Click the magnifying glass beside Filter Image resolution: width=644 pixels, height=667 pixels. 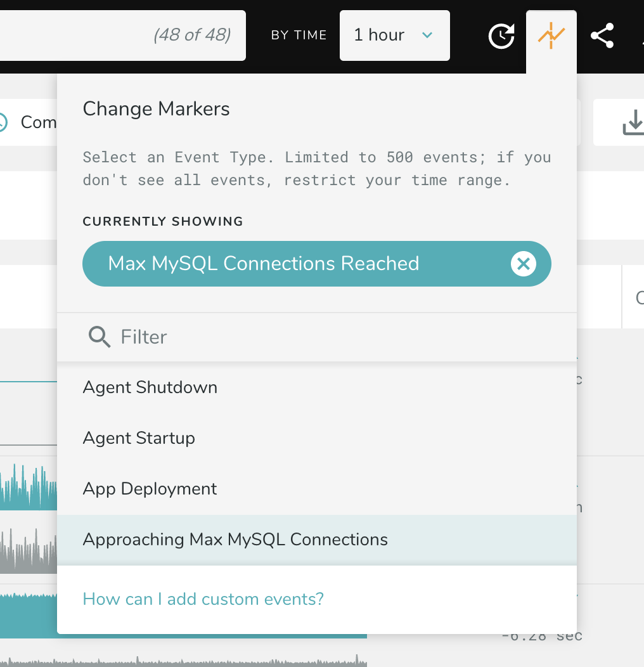(100, 337)
